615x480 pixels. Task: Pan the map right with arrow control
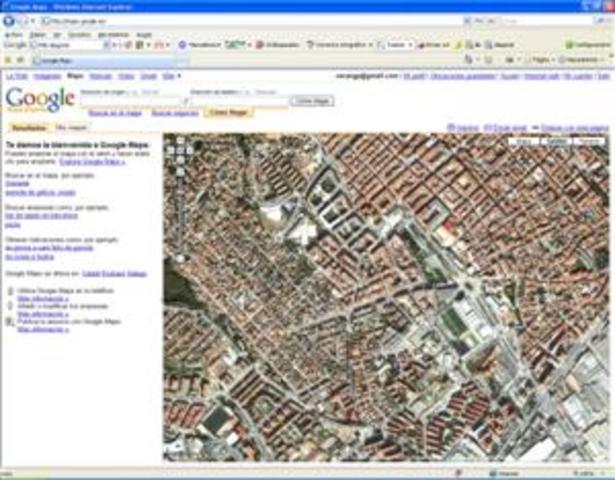190,150
